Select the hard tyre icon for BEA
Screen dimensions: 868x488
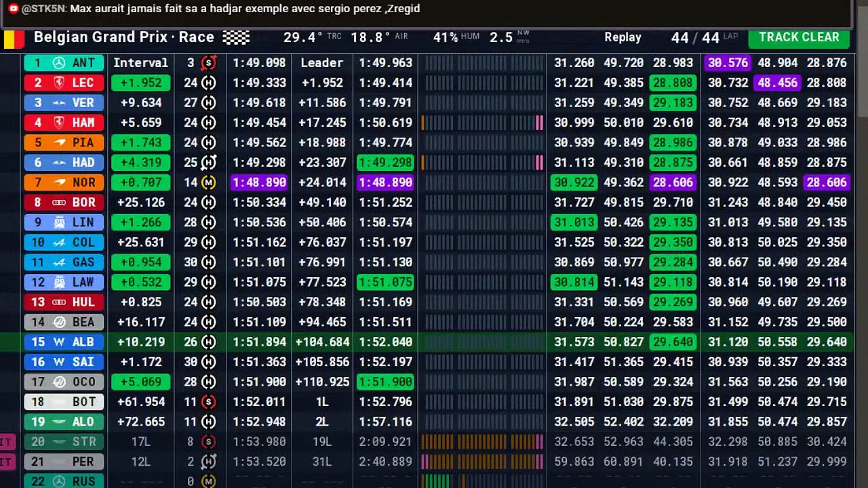pos(209,322)
